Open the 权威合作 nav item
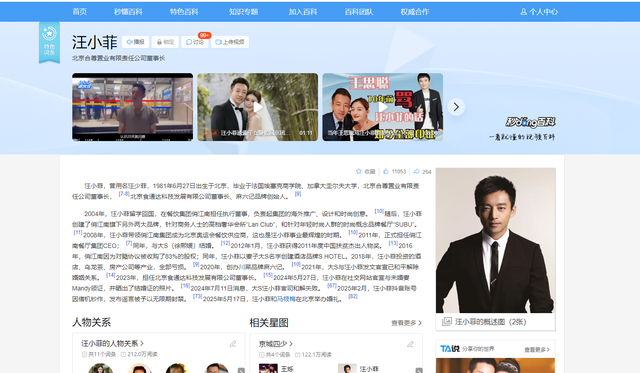This screenshot has width=640, height=373. (x=415, y=12)
